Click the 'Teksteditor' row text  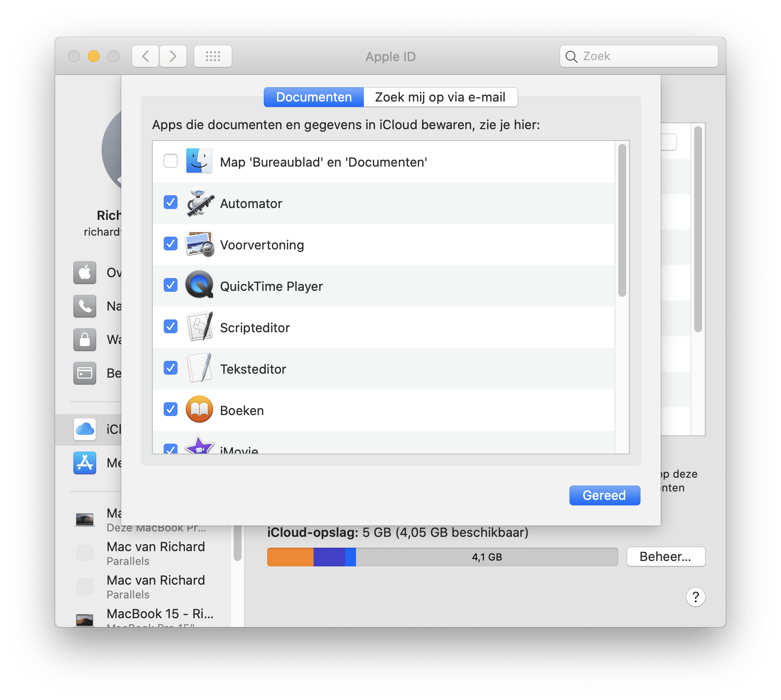[x=253, y=369]
